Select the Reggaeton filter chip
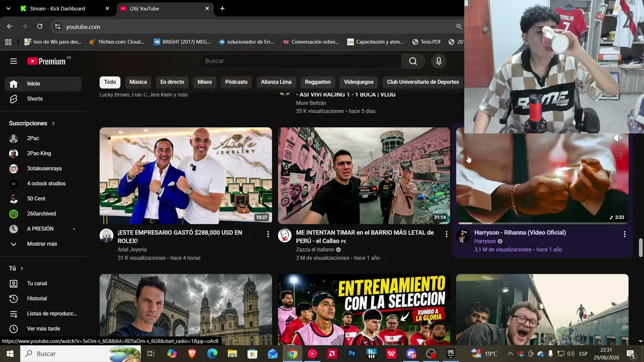Image resolution: width=644 pixels, height=362 pixels. 317,82
